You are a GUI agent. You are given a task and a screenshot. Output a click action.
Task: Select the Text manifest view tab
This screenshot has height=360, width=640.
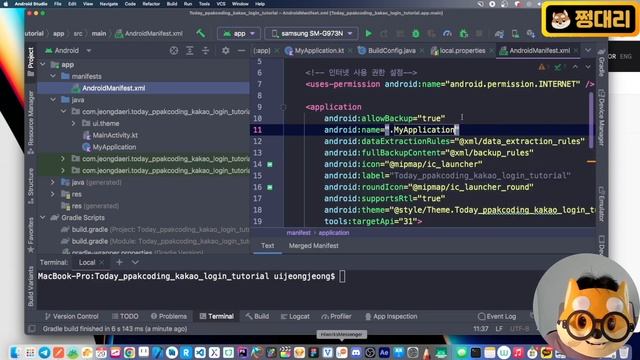(x=267, y=246)
